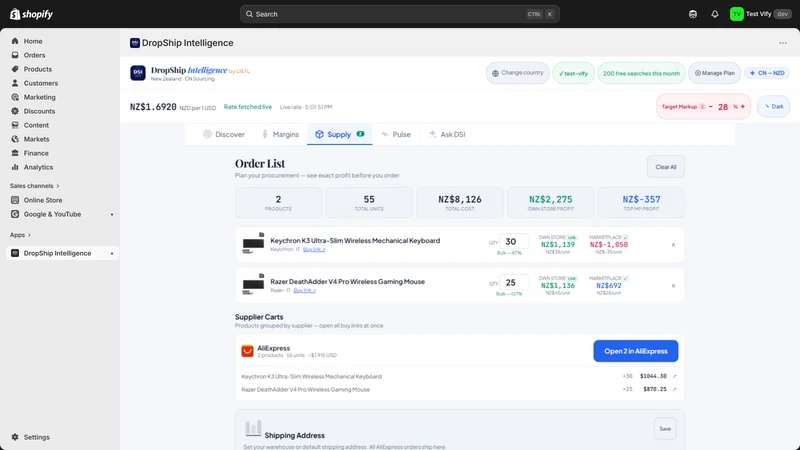Increase Target Markup with plus
The width and height of the screenshot is (800, 450).
click(x=743, y=107)
